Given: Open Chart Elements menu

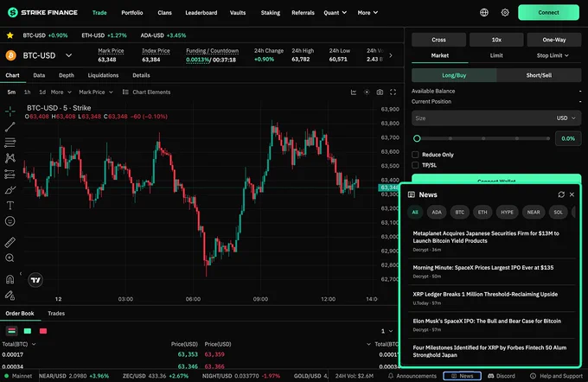Looking at the screenshot, I should [147, 92].
